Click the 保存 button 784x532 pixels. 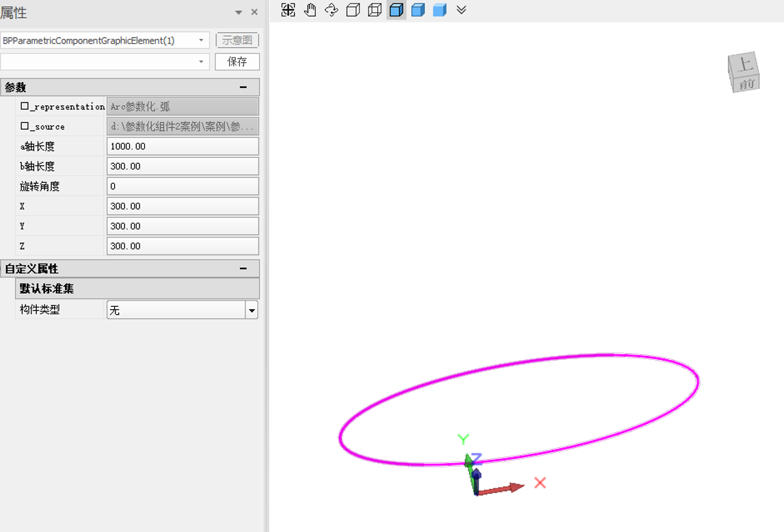pyautogui.click(x=237, y=61)
